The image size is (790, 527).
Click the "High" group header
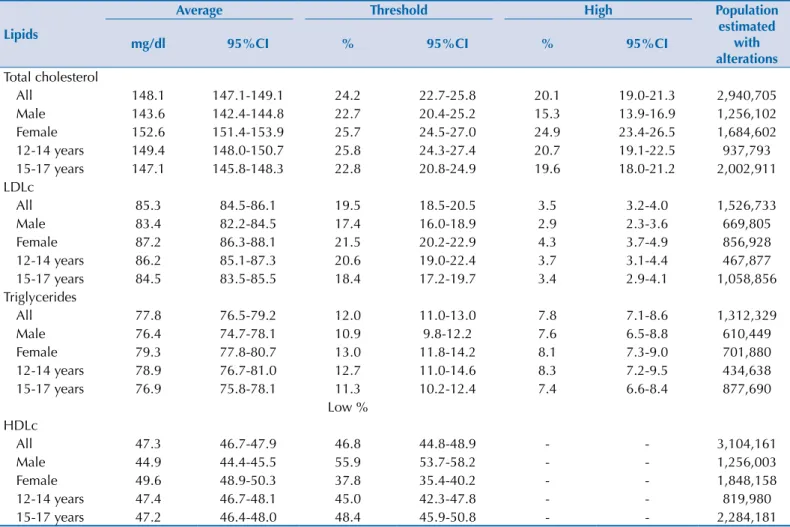[598, 10]
